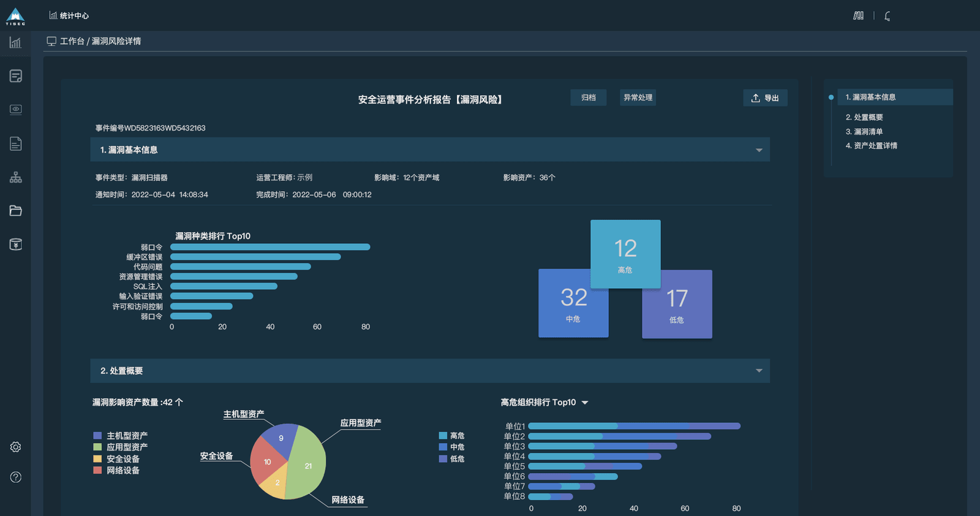Viewport: 980px width, 516px height.
Task: Open the folder icon in left sidebar
Action: coord(16,211)
